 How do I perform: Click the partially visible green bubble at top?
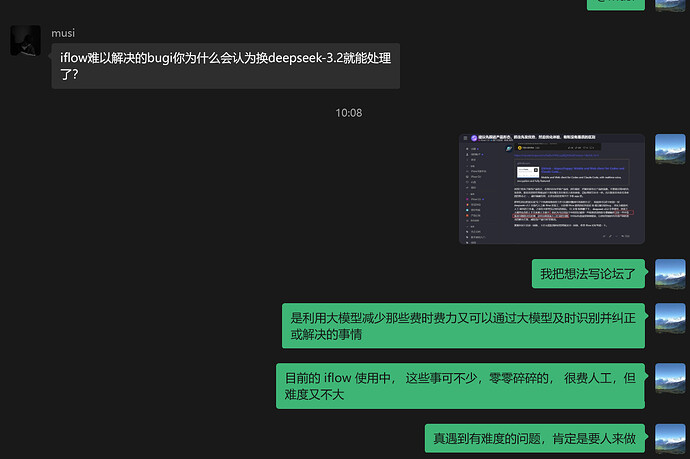(615, 3)
